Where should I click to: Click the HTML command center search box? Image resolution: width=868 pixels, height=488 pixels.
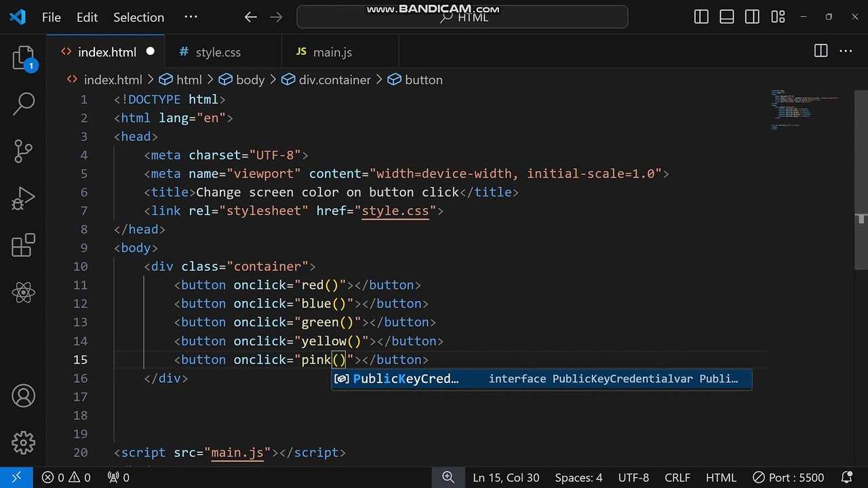tap(462, 17)
